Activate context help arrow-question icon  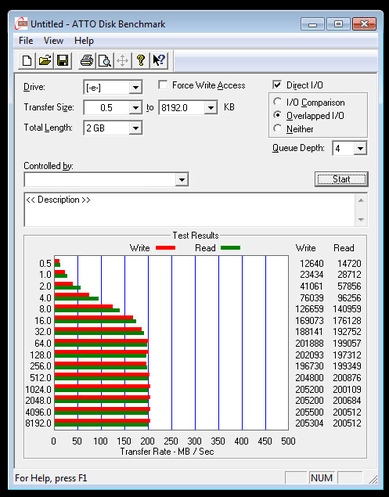pos(159,61)
